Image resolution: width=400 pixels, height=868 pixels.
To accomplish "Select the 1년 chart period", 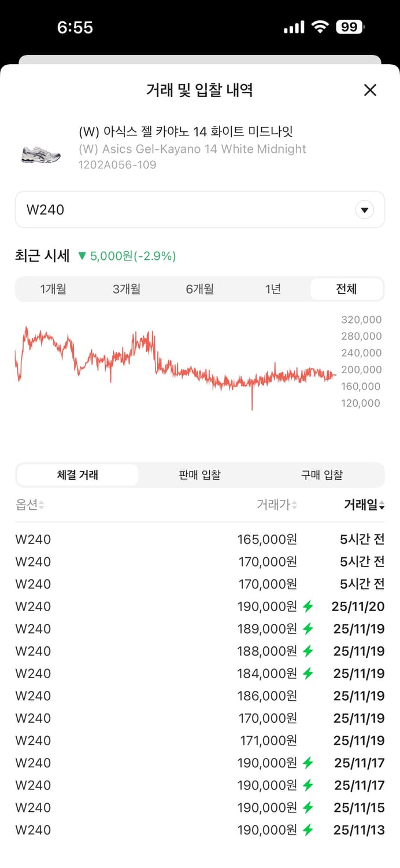I will coord(273,289).
